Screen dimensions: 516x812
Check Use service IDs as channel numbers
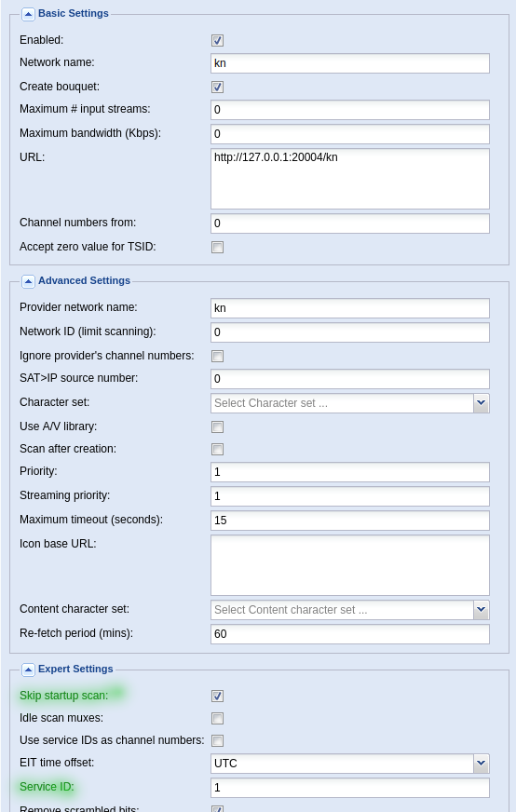tap(218, 740)
